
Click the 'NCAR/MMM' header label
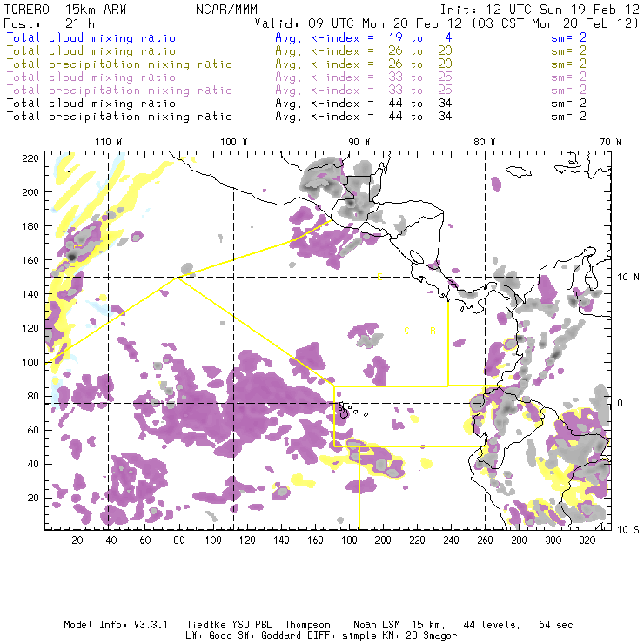226,10
